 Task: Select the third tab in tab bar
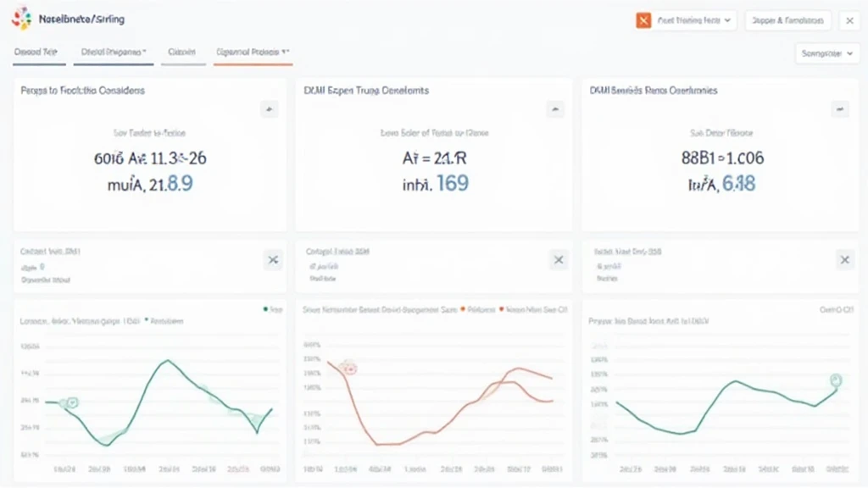(182, 53)
